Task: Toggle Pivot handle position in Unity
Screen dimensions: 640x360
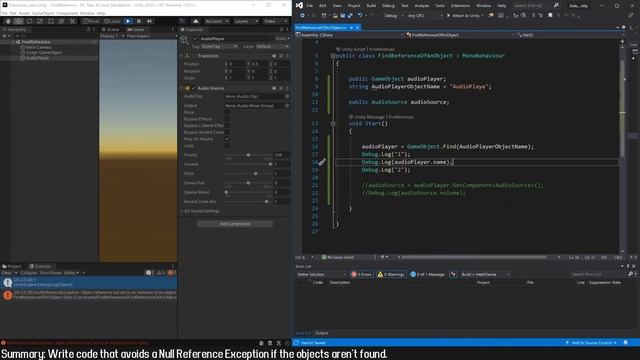Action: [91, 21]
